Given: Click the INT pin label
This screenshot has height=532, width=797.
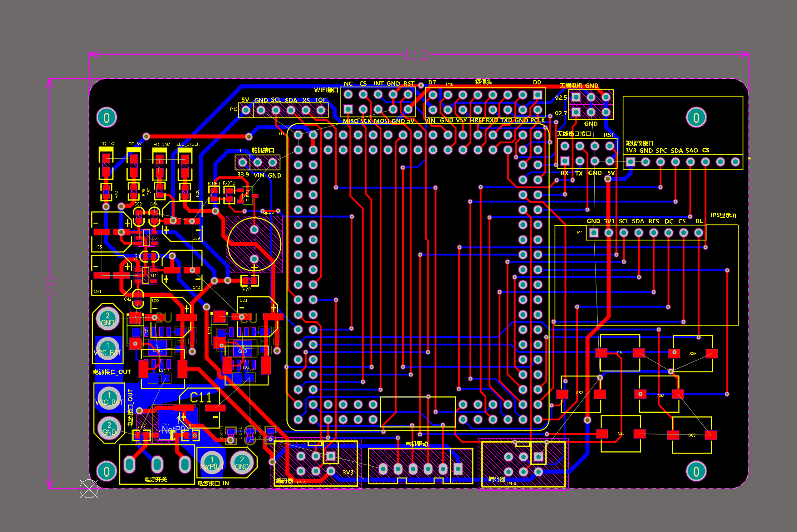Looking at the screenshot, I should [x=378, y=83].
